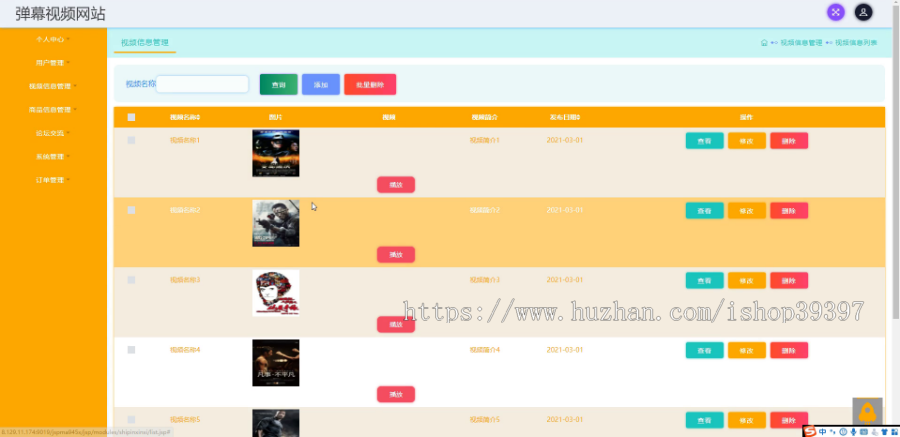Click the vertical page scrollbar

coord(896,161)
